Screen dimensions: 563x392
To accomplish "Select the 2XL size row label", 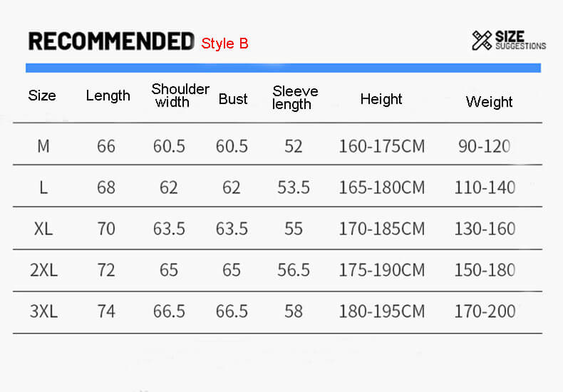I will [43, 270].
